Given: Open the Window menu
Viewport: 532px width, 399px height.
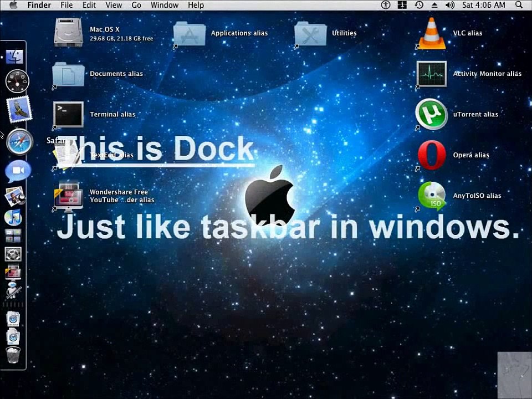Looking at the screenshot, I should [x=165, y=5].
